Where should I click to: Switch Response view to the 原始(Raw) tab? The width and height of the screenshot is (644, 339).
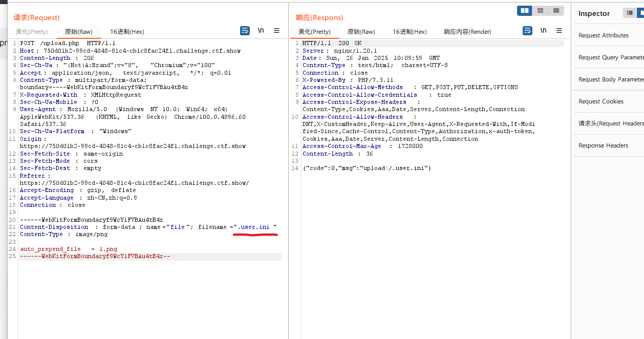click(x=361, y=32)
